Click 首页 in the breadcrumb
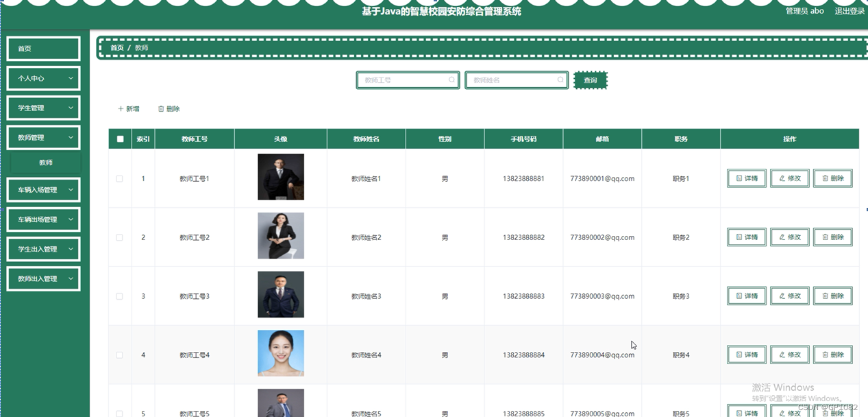 117,48
